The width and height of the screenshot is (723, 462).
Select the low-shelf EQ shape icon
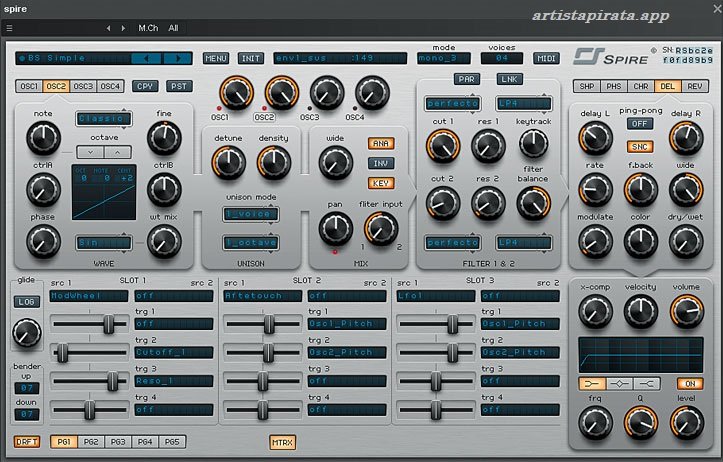pyautogui.click(x=592, y=384)
